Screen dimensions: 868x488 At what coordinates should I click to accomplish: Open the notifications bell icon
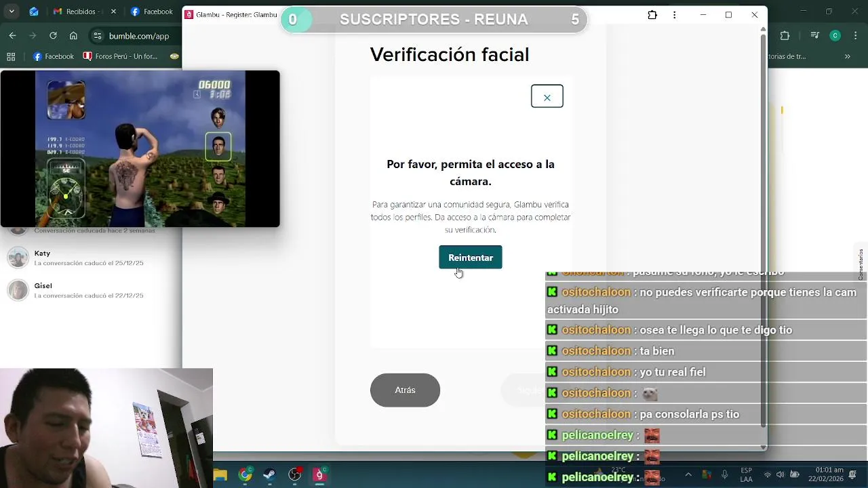[853, 475]
